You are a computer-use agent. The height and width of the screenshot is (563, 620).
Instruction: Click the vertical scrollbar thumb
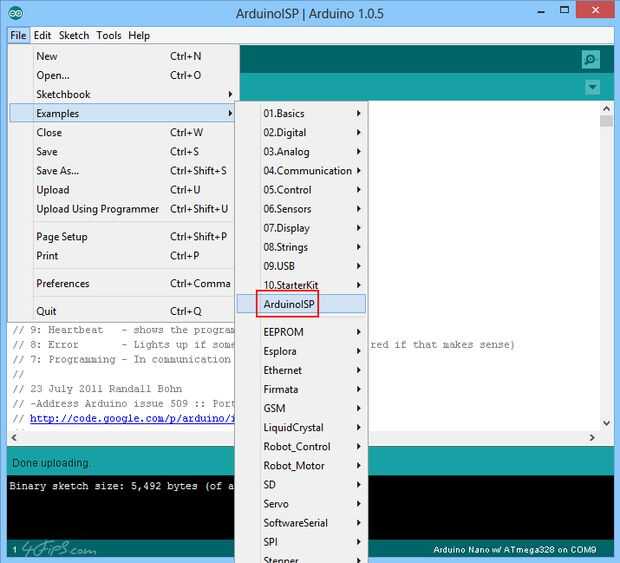(606, 121)
